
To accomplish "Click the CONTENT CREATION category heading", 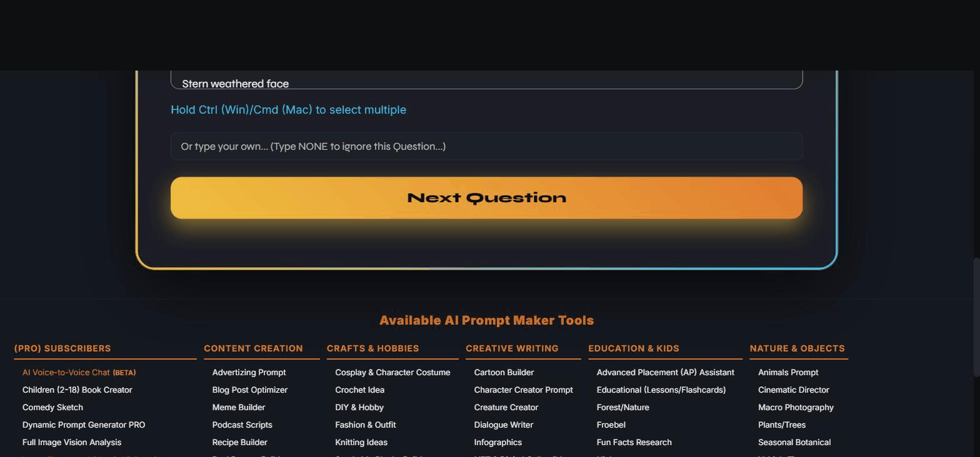I will 253,348.
